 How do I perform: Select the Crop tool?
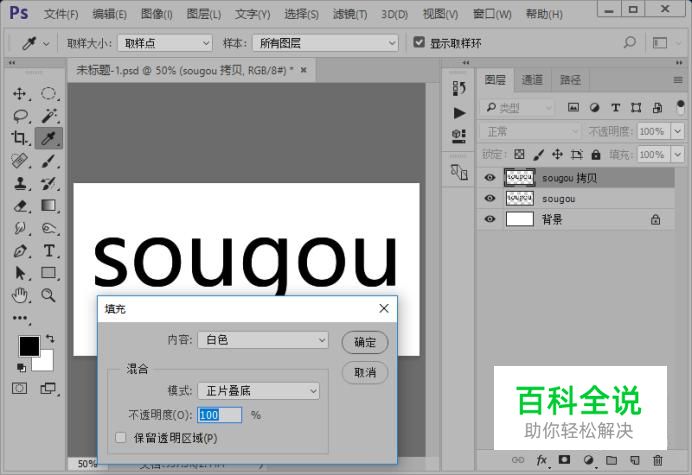[x=19, y=138]
